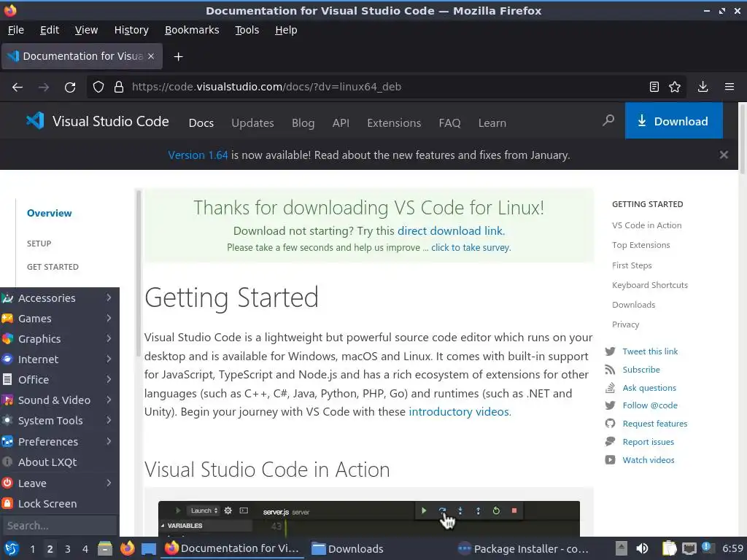This screenshot has width=747, height=560.
Task: Click the Version 1.64 link
Action: coord(198,155)
